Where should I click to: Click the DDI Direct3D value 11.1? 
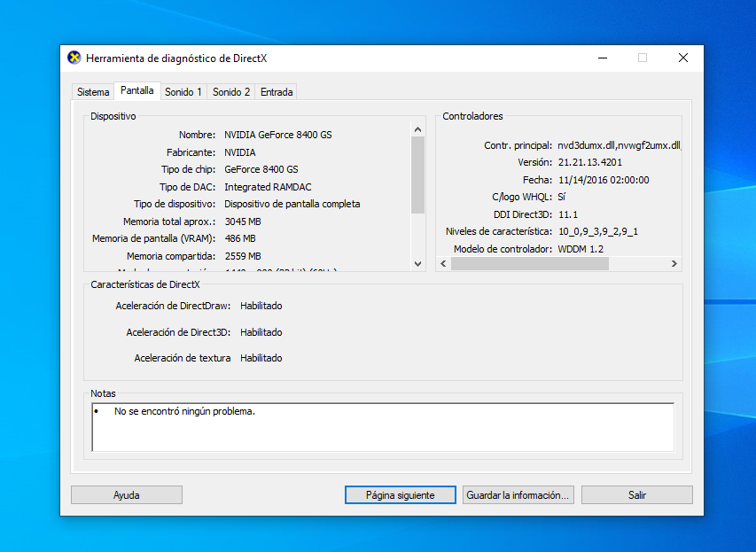pos(568,214)
